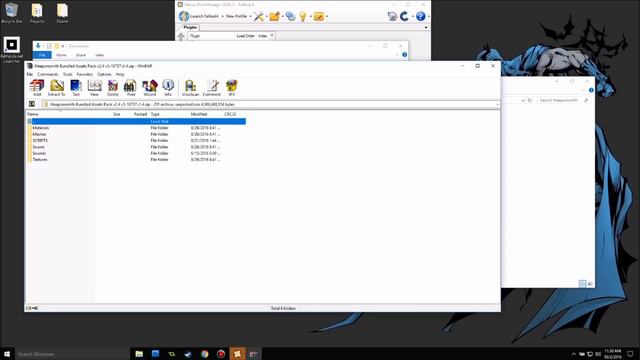Click the Test archive icon in WinRAR
The height and width of the screenshot is (360, 640).
76,87
